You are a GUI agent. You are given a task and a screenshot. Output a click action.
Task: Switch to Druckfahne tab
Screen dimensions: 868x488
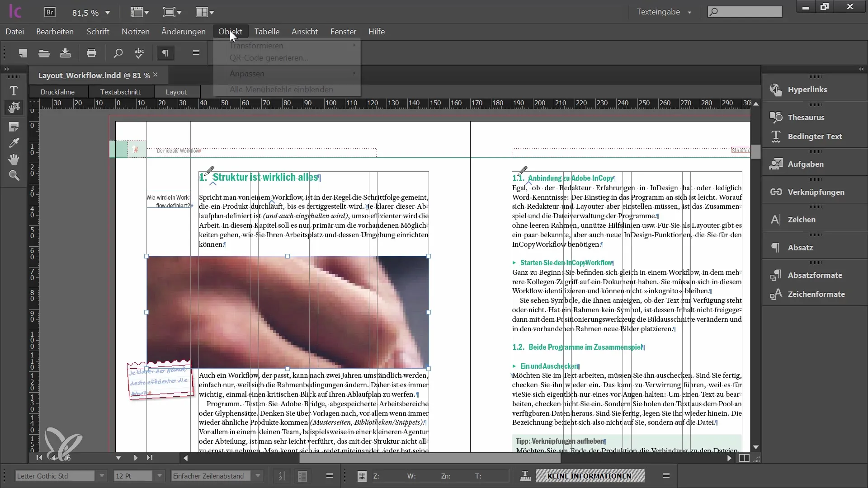point(57,91)
